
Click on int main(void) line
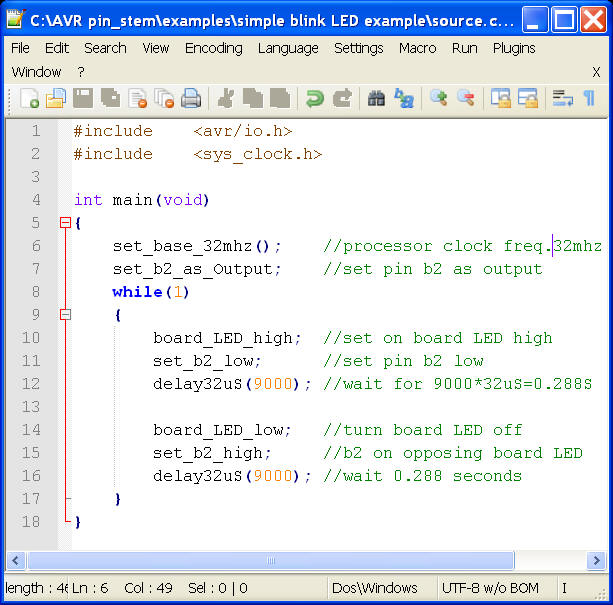142,200
